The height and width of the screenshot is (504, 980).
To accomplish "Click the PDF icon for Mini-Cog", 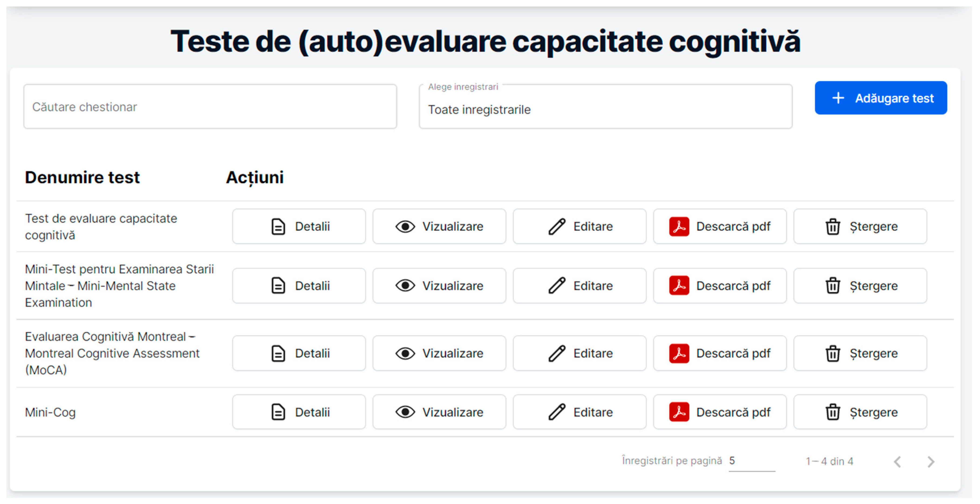I will tap(679, 412).
